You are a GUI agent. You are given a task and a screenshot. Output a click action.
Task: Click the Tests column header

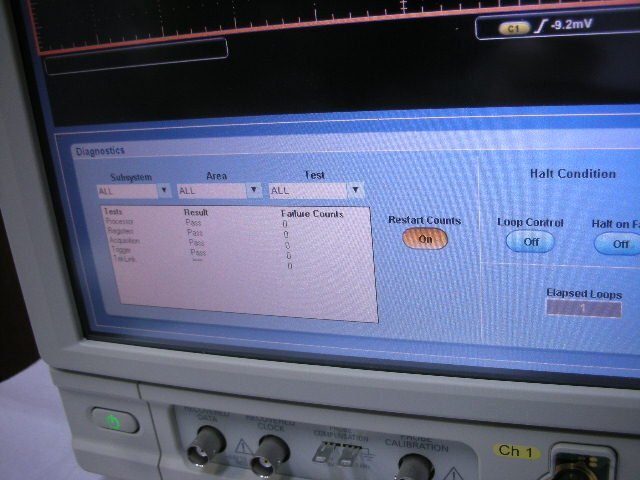pyautogui.click(x=113, y=211)
